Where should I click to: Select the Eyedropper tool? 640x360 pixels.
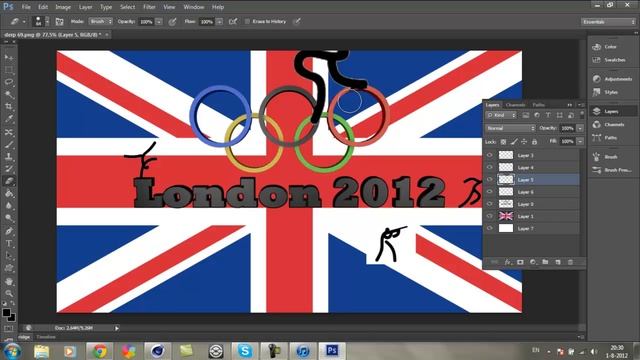[9, 120]
